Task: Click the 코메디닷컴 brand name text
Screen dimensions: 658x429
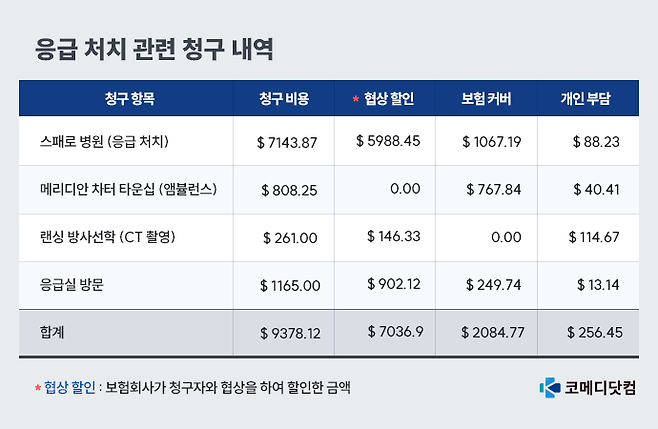Action: pyautogui.click(x=598, y=386)
